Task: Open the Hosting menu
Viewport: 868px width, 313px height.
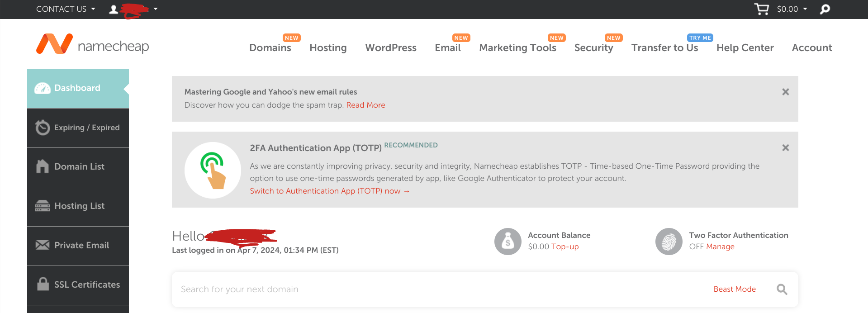Action: pyautogui.click(x=328, y=47)
